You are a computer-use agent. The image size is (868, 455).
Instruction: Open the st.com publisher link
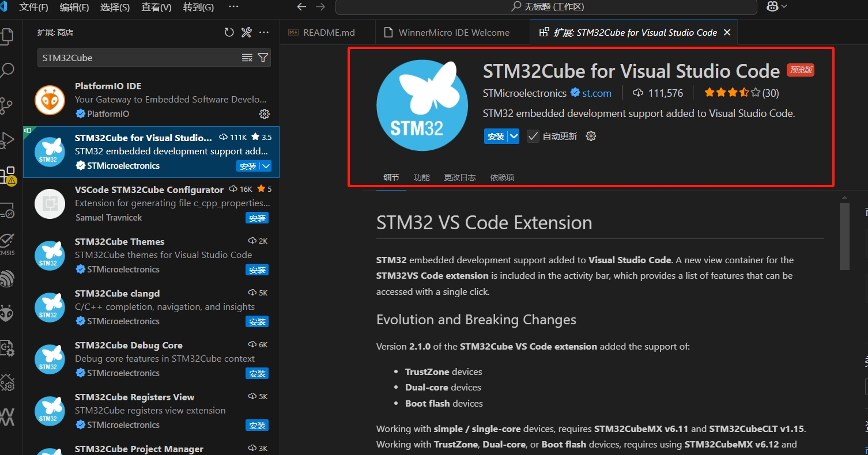coord(597,93)
